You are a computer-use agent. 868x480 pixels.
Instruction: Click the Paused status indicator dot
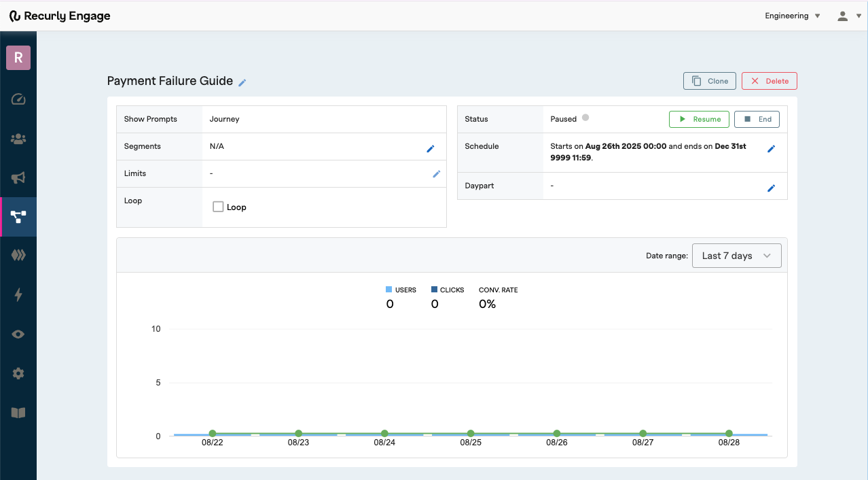[x=585, y=118]
